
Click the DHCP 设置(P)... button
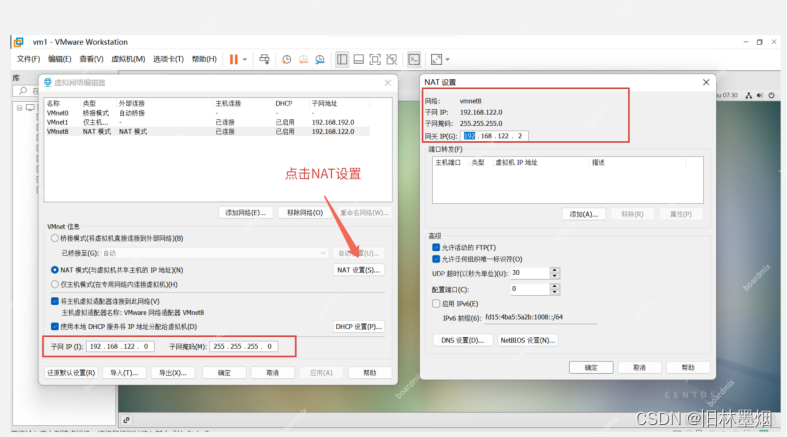(358, 327)
